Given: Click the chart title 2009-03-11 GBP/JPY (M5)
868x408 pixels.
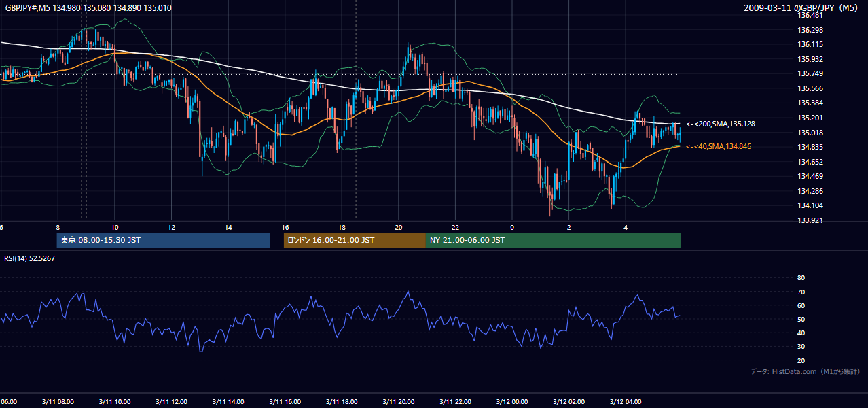Looking at the screenshot, I should [802, 8].
